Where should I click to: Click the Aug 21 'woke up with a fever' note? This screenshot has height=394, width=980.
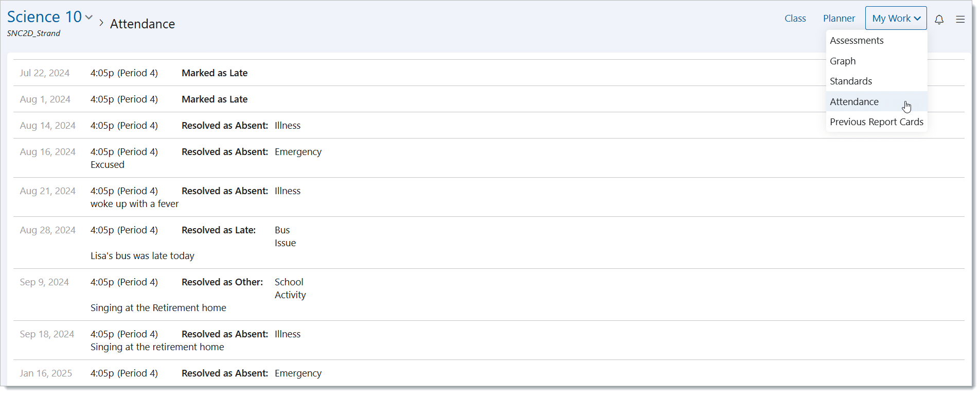point(134,204)
